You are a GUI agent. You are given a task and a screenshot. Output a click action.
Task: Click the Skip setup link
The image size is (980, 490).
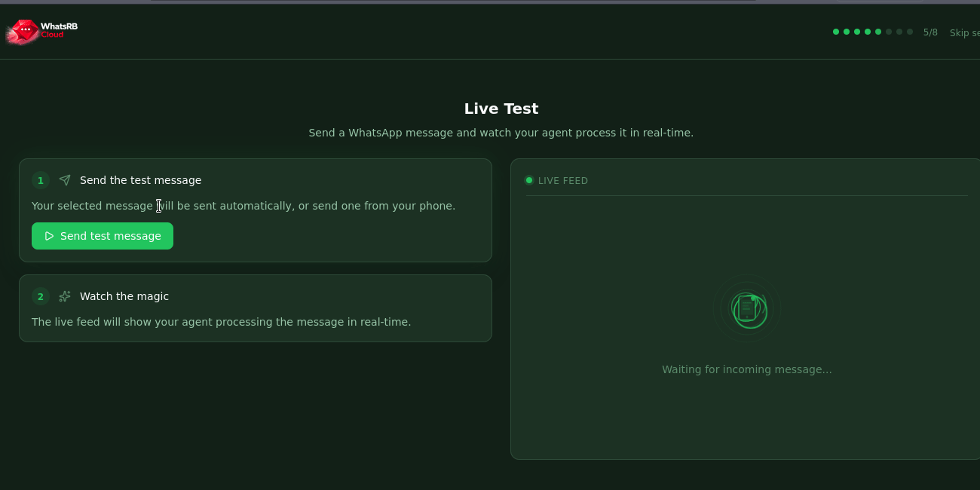[x=965, y=32]
